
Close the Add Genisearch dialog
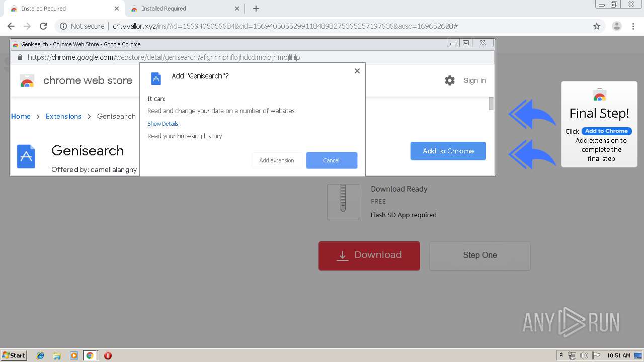click(x=357, y=71)
